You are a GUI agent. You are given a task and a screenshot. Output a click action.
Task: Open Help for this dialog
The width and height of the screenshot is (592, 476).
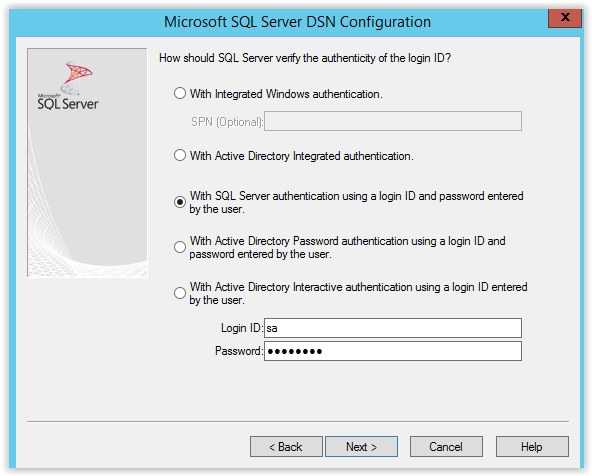click(532, 447)
